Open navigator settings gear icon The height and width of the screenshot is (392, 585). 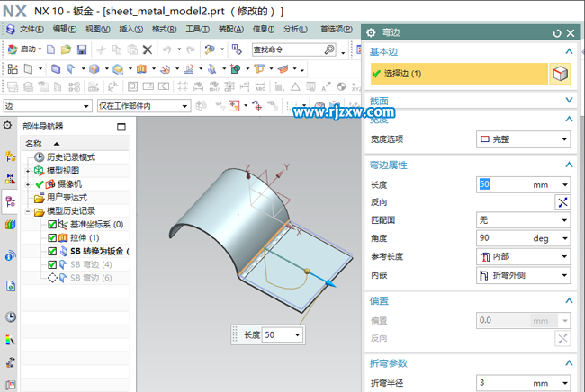pos(7,126)
